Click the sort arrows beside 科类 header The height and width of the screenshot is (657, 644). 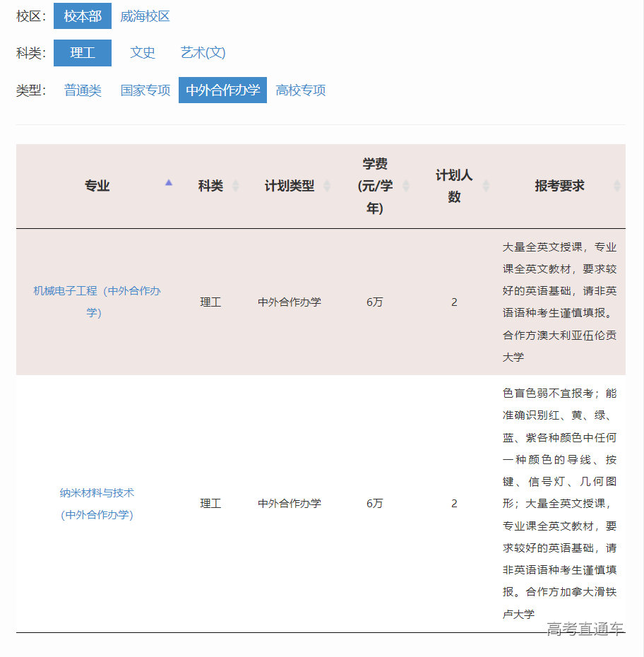coord(234,187)
